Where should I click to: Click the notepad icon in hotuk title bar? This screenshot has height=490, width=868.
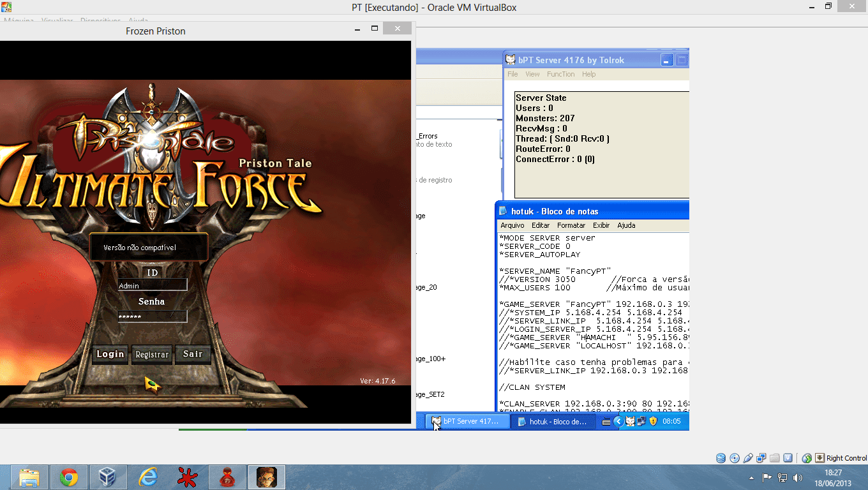coord(503,211)
